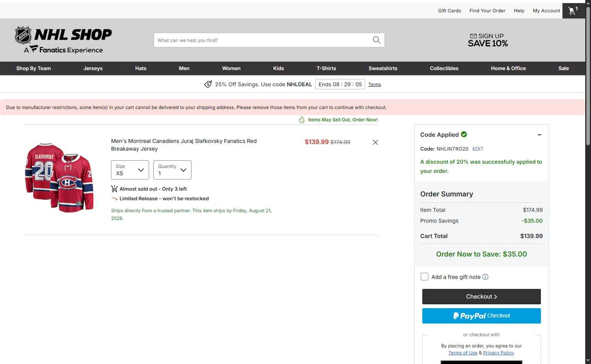This screenshot has width=591, height=364.
Task: Click the Cart Total $139.99 amount
Action: coord(531,236)
